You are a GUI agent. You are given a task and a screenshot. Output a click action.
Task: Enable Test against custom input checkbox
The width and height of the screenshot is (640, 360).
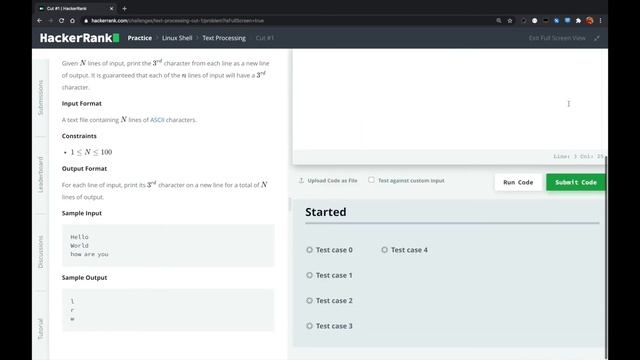pos(371,180)
